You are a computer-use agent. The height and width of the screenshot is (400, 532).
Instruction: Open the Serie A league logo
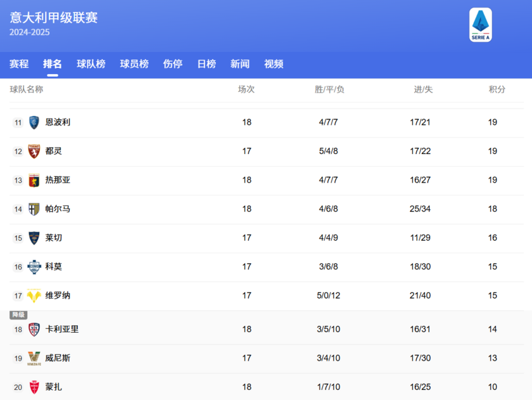point(481,25)
